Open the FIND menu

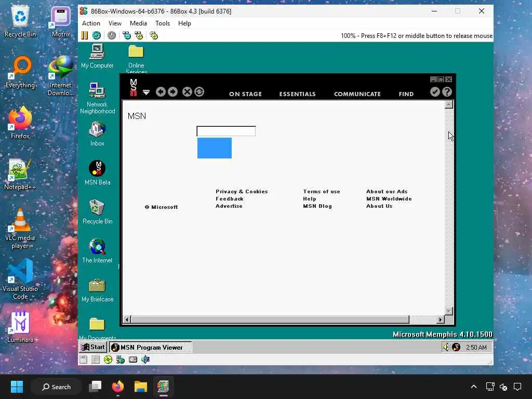click(x=406, y=94)
